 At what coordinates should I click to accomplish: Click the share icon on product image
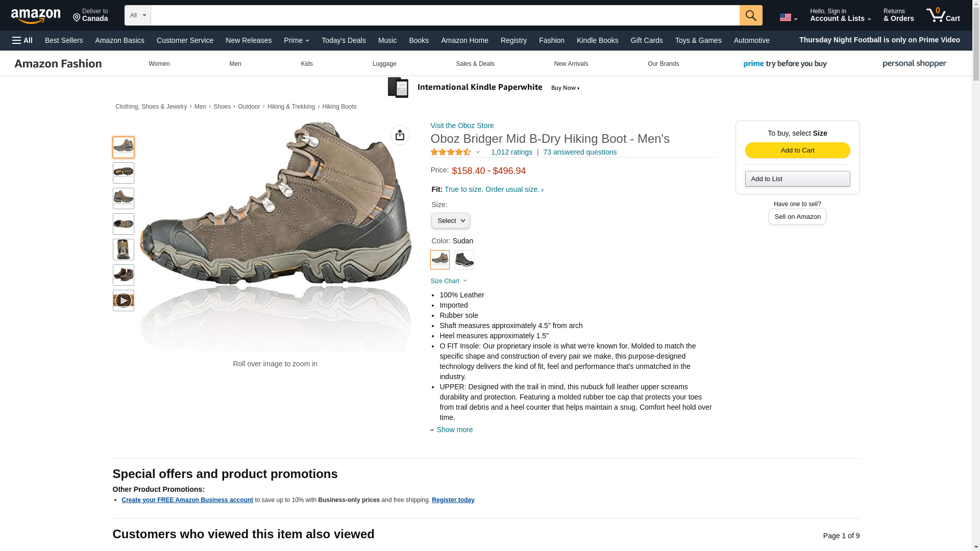pos(400,135)
